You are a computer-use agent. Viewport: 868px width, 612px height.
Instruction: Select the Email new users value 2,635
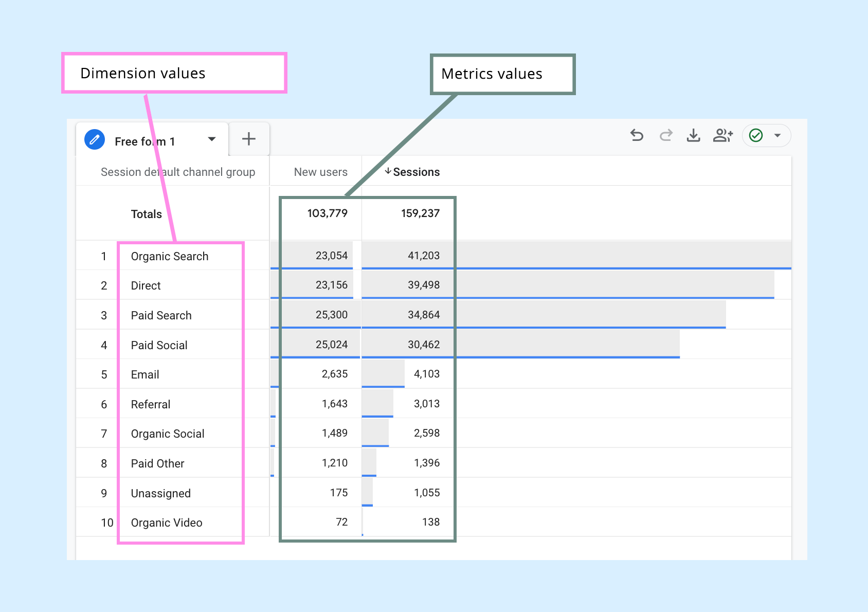334,374
